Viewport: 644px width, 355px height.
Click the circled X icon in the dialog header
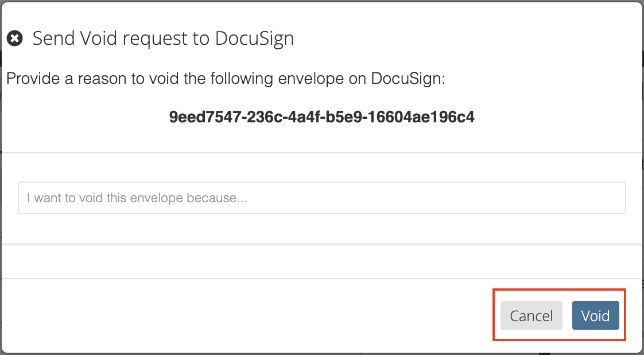point(15,39)
